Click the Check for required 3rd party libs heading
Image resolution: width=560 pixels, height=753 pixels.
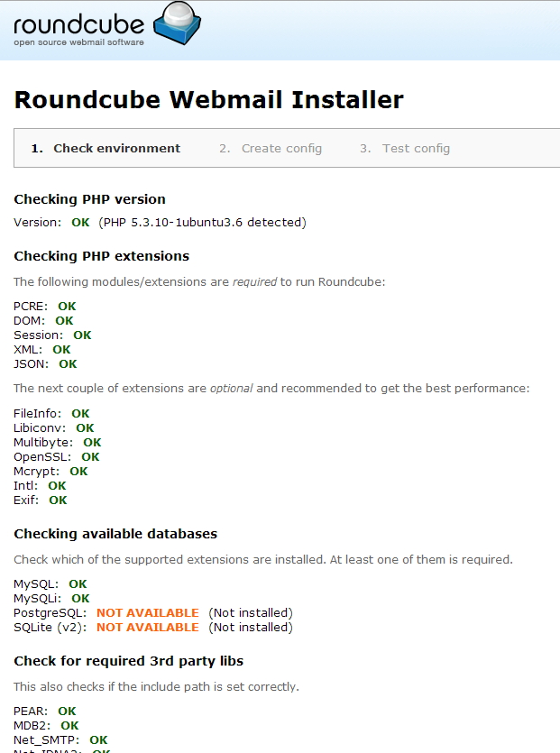[129, 661]
